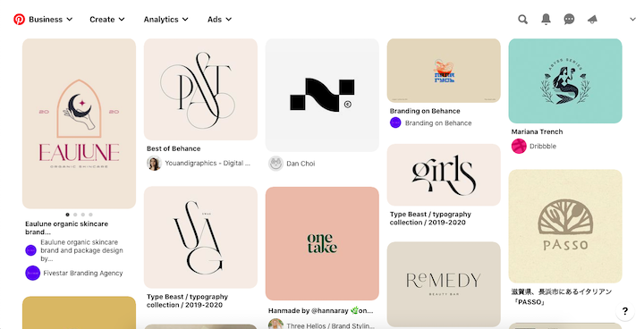Click the Eaulune organic skincare brand title

(66, 228)
